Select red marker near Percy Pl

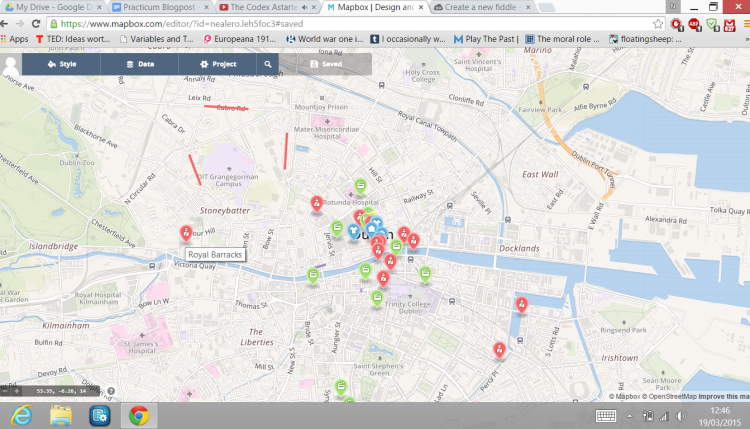pyautogui.click(x=499, y=350)
